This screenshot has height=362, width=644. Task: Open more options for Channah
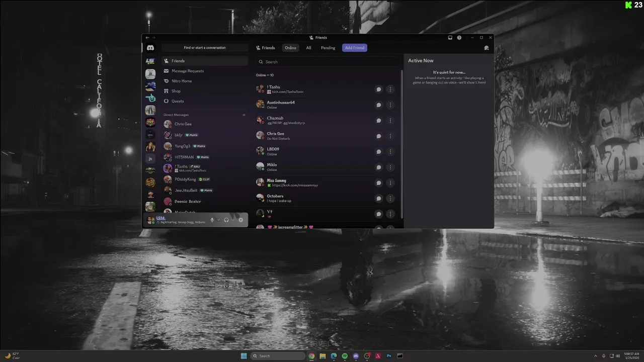click(390, 121)
